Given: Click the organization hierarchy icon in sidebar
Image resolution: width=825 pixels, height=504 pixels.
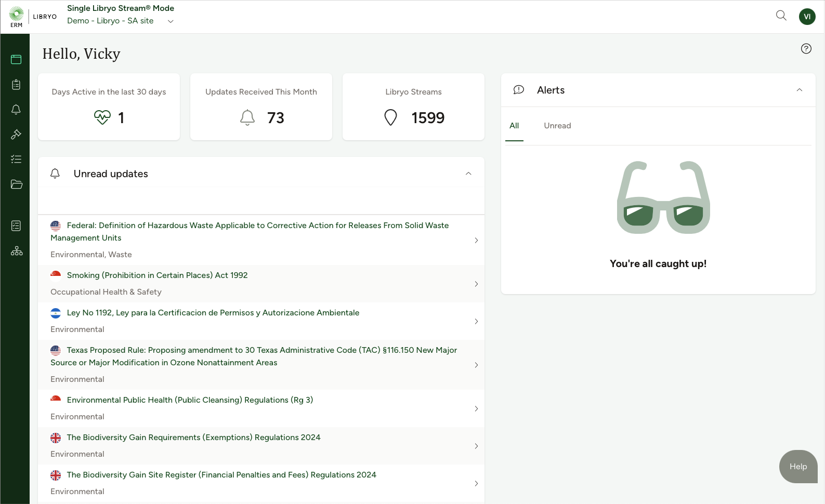Looking at the screenshot, I should click(x=16, y=251).
